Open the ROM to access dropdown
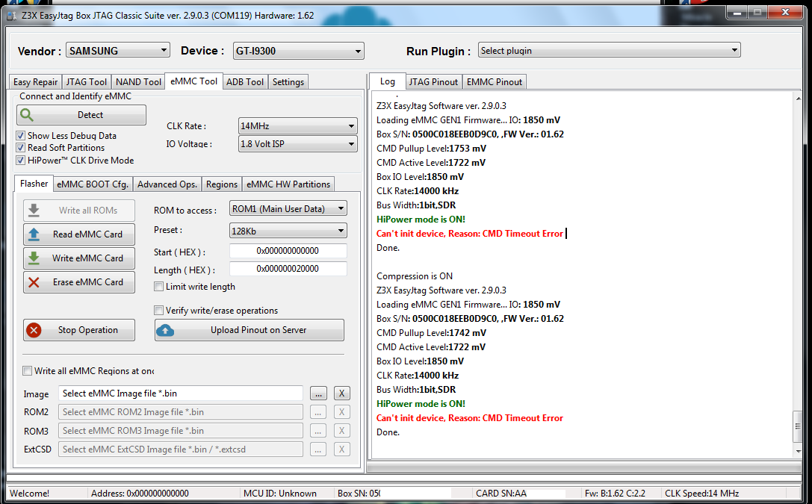Screen dimensions: 812x504 point(288,208)
